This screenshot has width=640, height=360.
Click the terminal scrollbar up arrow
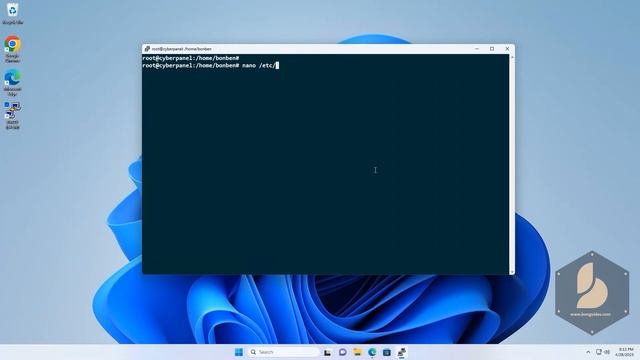tap(512, 57)
